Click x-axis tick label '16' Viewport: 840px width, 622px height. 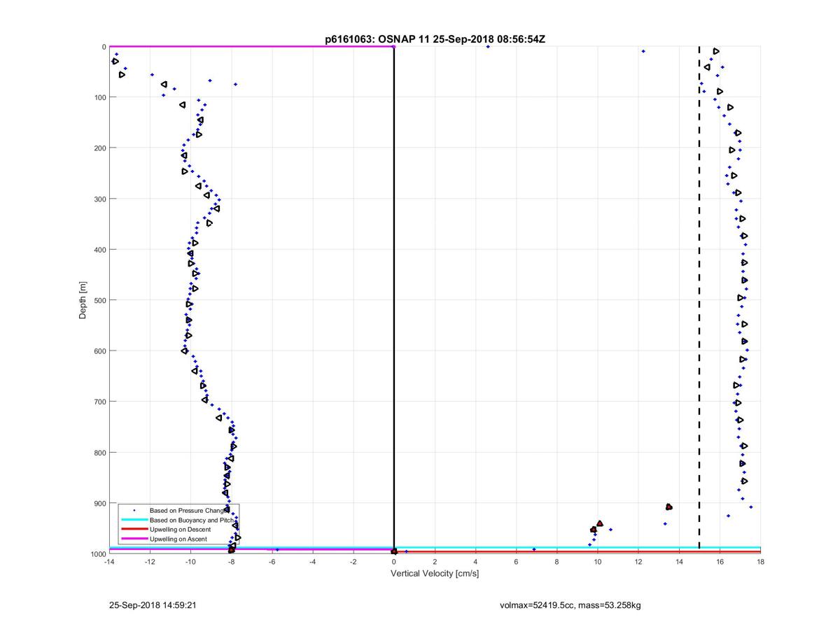click(720, 561)
